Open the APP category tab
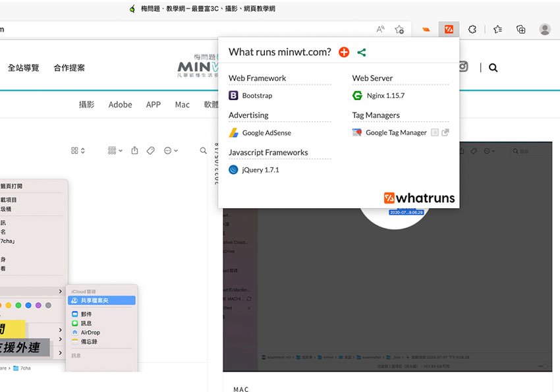 (154, 105)
